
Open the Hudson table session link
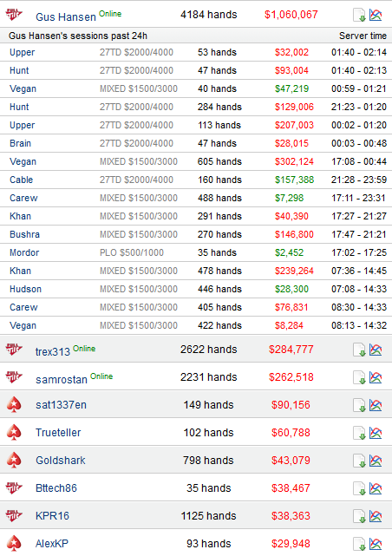(x=25, y=289)
